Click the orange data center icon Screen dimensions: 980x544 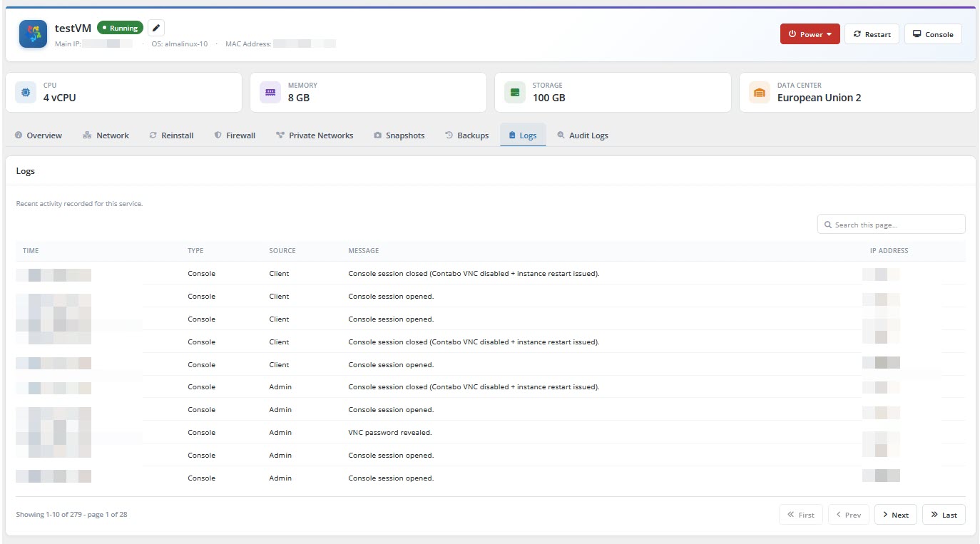coord(760,92)
